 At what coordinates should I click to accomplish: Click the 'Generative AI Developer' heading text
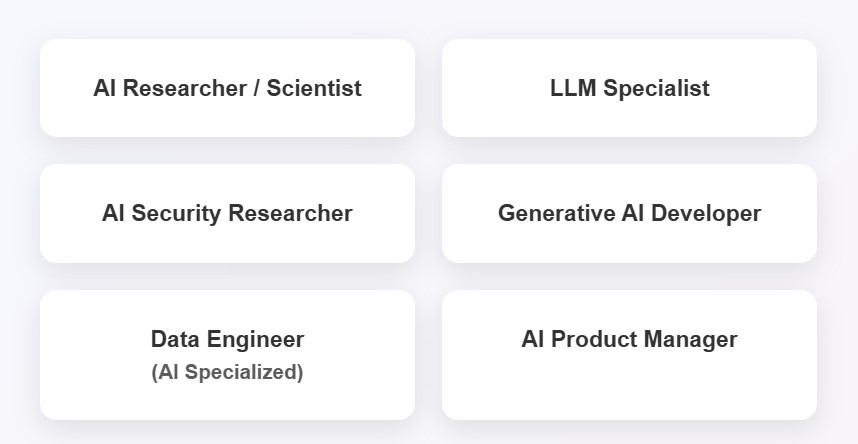tap(629, 214)
